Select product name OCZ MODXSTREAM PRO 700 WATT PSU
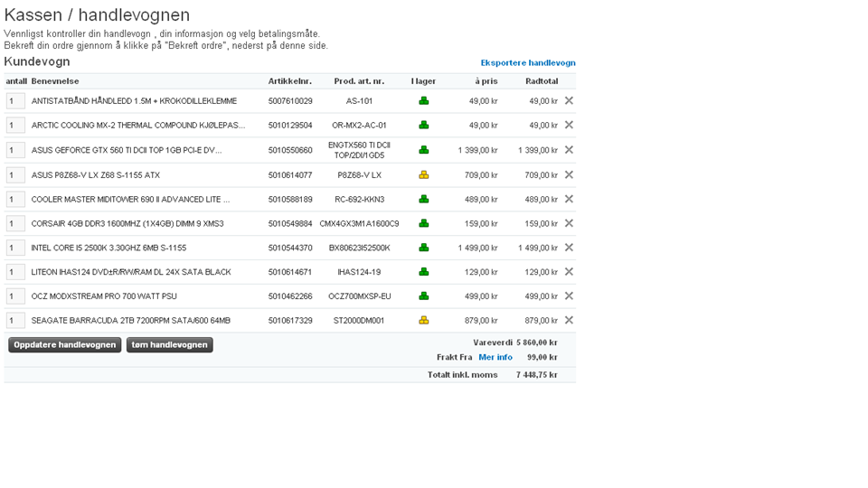Viewport: 868px width, 488px height. [x=104, y=296]
